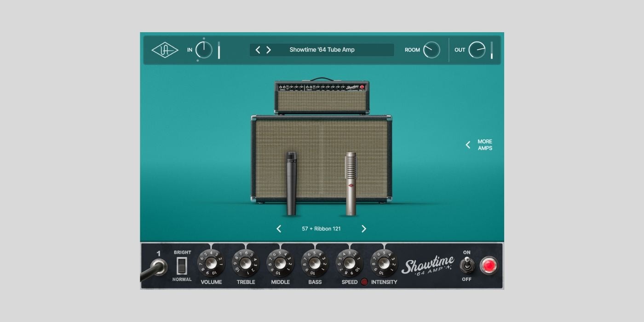Click the Treble knob

pos(246,263)
